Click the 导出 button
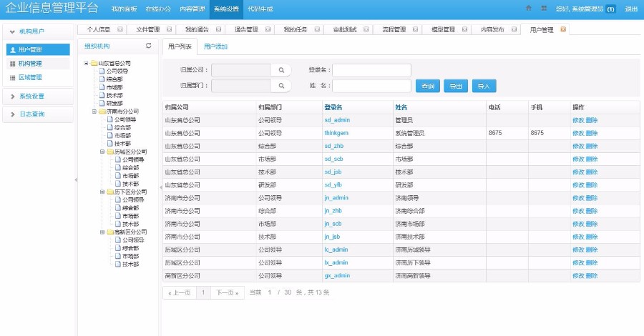644x336 pixels. (x=456, y=87)
